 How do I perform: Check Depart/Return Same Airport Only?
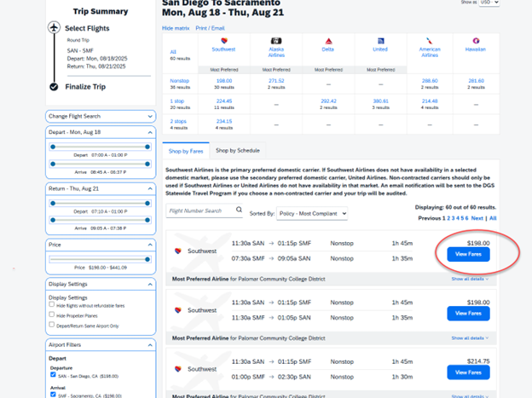(51, 325)
